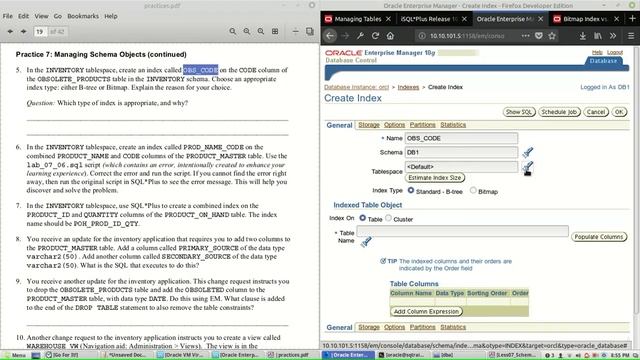Click the Firefox URL address bar

coord(467,36)
